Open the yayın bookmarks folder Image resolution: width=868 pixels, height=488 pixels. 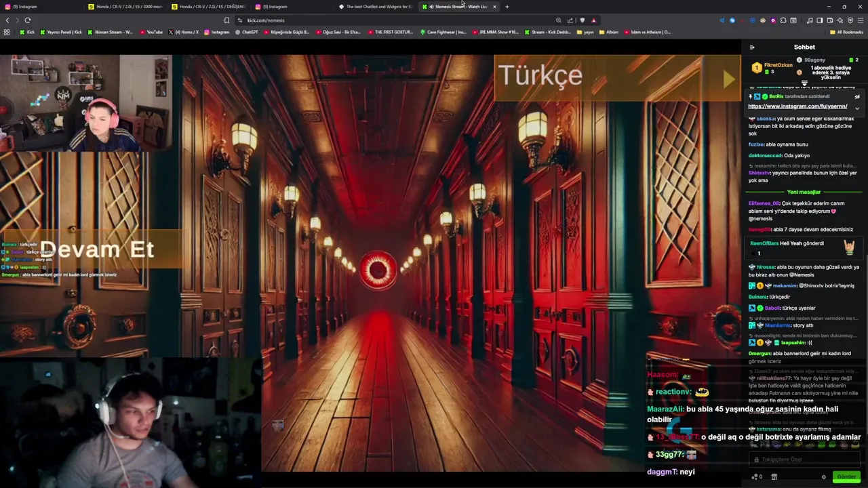tap(585, 32)
